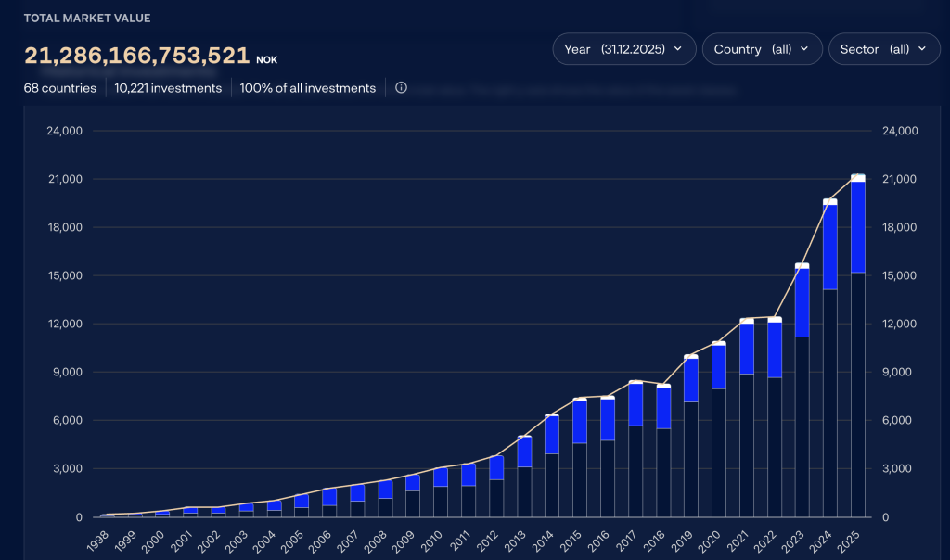This screenshot has width=950, height=560.
Task: Open the Sector (all) dropdown
Action: tap(883, 49)
